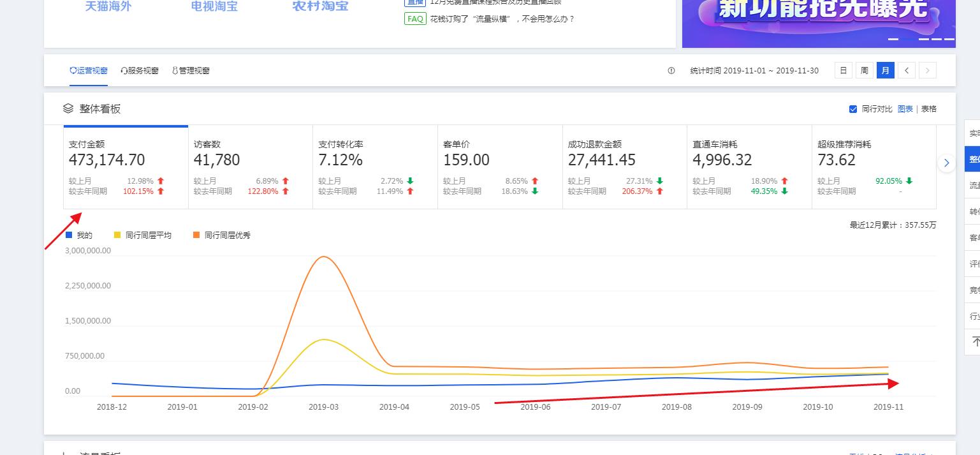980x455 pixels.
Task: Click the 管理视窗 tab icon
Action: 175,71
